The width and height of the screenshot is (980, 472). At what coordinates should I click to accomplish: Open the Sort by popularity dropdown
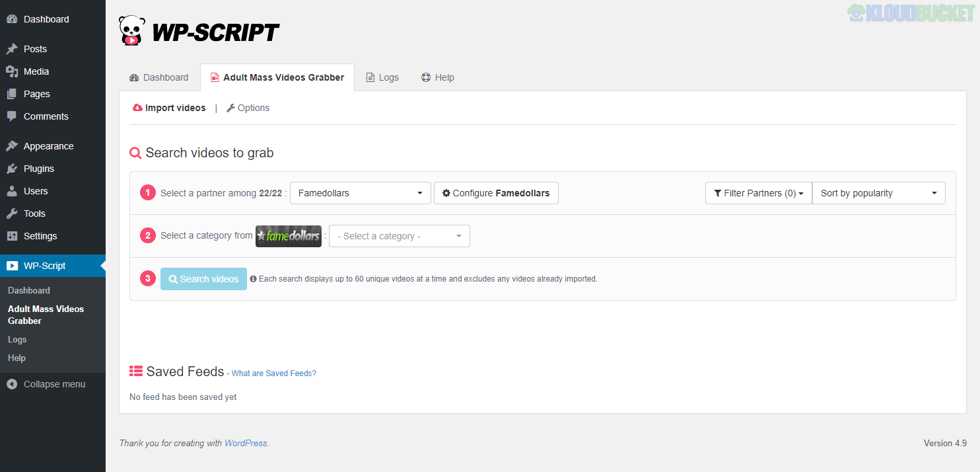(878, 193)
